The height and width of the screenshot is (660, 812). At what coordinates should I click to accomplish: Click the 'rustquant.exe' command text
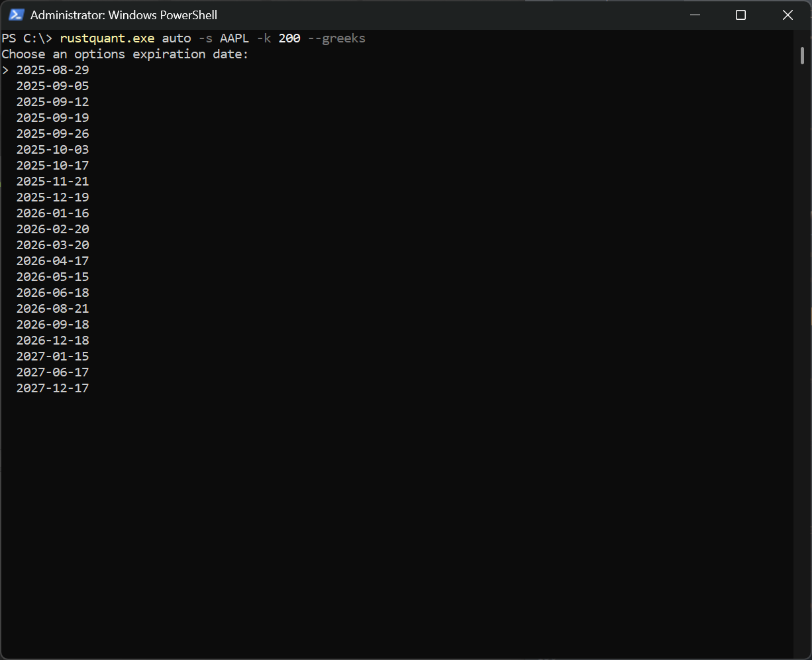pos(107,38)
